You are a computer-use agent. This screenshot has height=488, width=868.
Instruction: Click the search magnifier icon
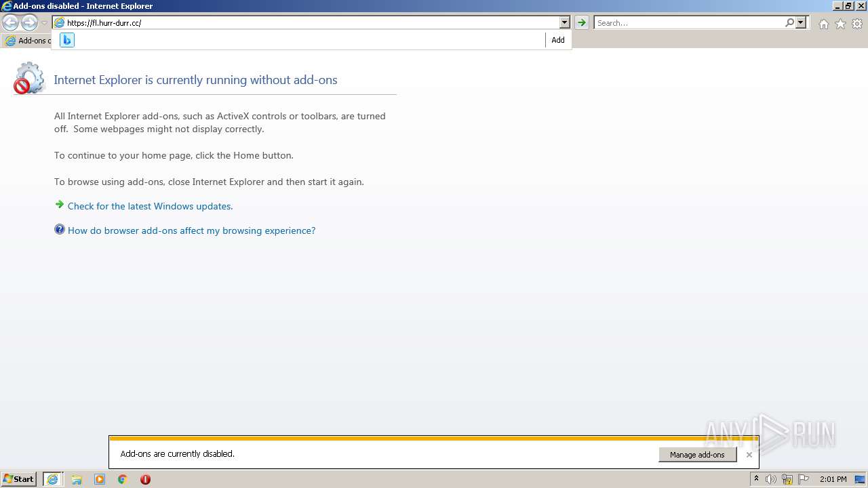coord(789,22)
